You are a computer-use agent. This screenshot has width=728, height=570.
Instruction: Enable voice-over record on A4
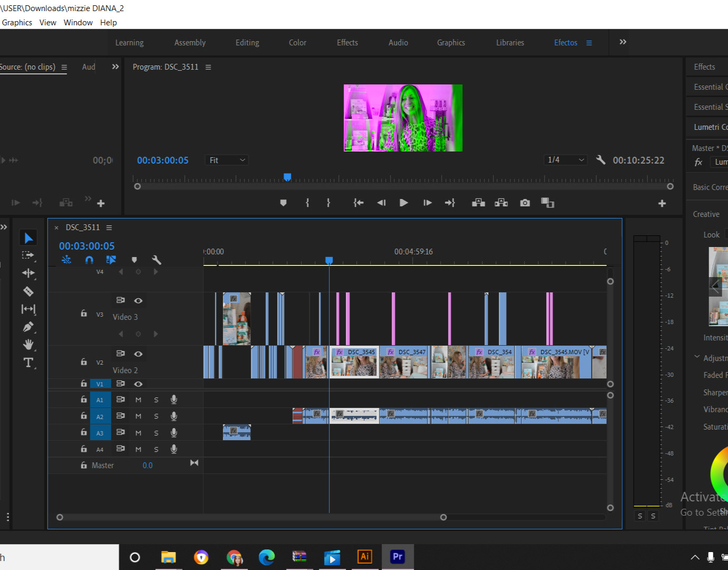point(174,449)
